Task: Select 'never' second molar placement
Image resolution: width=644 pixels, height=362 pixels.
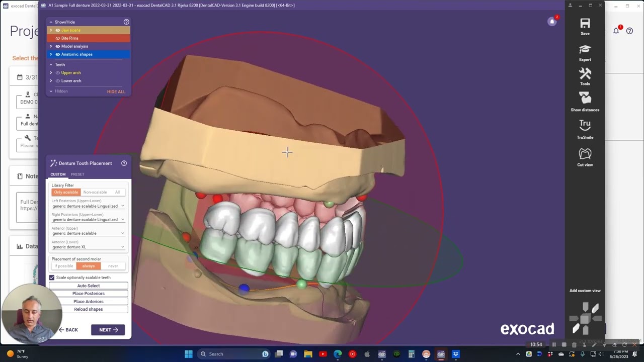Action: tap(113, 266)
